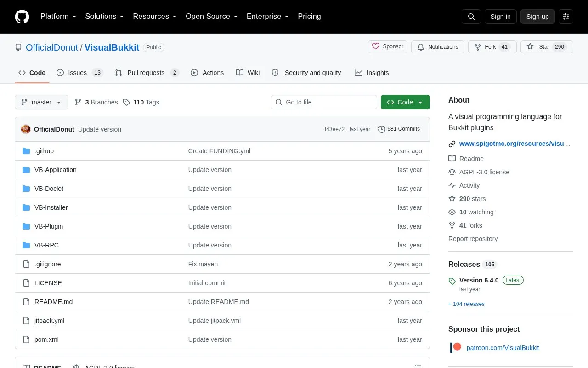
Task: Click the .github folder icon
Action: [26, 151]
